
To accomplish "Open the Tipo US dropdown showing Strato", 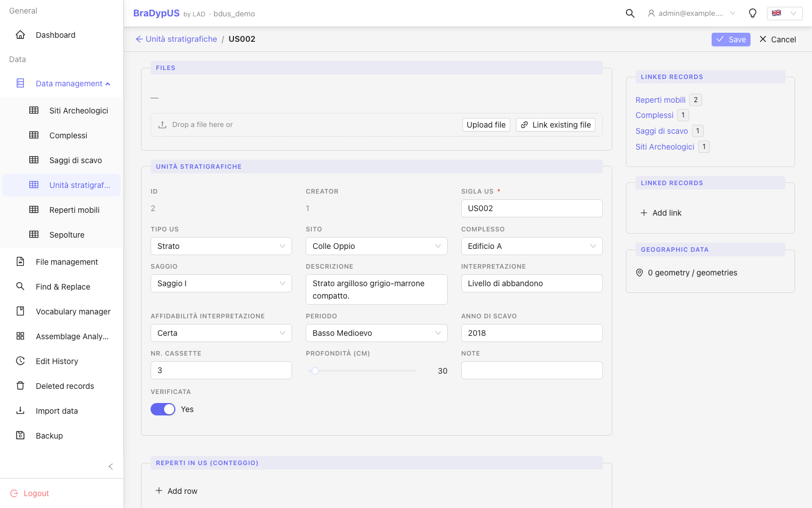I will [x=221, y=246].
